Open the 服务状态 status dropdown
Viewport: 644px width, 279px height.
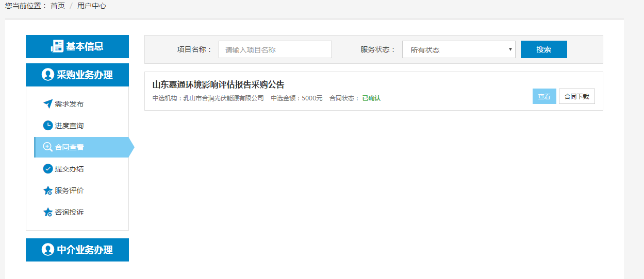[458, 50]
